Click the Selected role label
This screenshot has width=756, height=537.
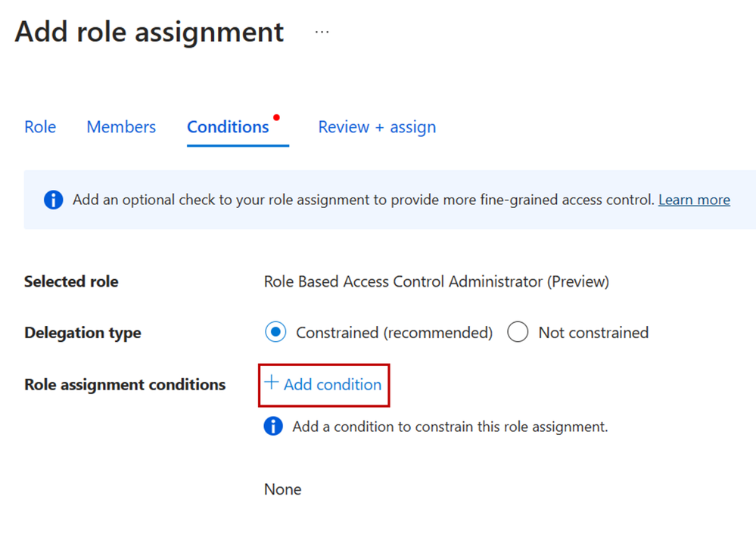pyautogui.click(x=71, y=282)
